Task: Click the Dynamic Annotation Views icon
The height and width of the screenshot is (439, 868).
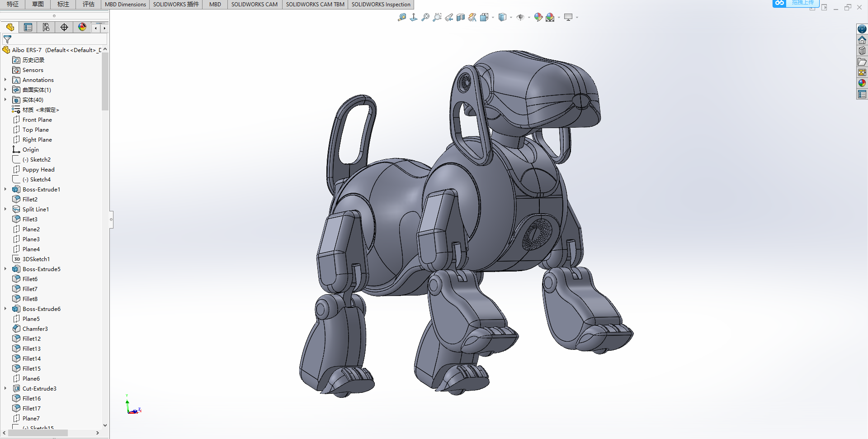Action: click(x=472, y=17)
